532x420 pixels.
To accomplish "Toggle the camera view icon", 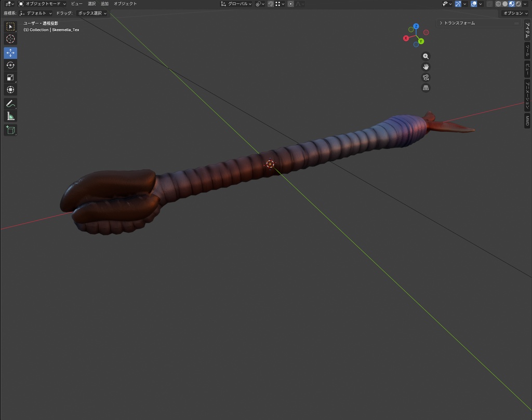I will (426, 77).
